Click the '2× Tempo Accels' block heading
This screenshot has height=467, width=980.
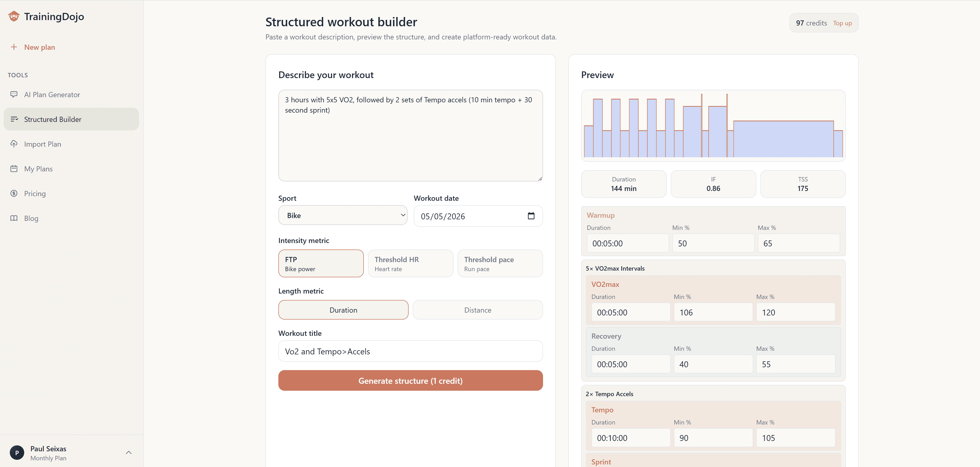[x=609, y=394]
